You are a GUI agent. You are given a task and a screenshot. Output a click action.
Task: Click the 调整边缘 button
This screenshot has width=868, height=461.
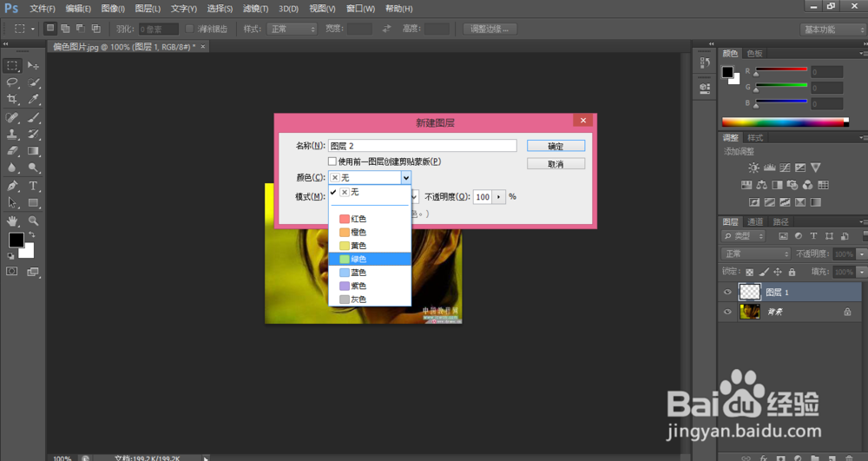[490, 29]
